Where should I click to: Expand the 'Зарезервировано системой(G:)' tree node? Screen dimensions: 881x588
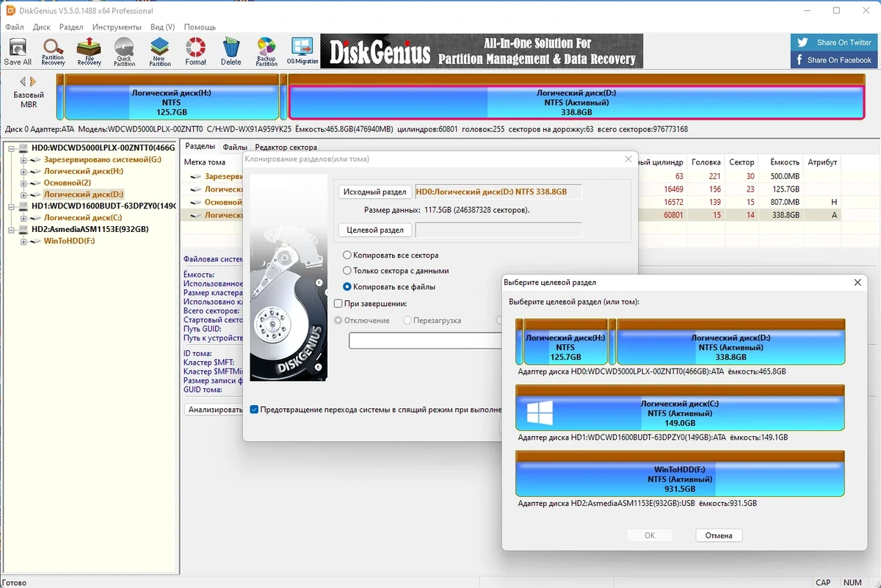point(23,160)
